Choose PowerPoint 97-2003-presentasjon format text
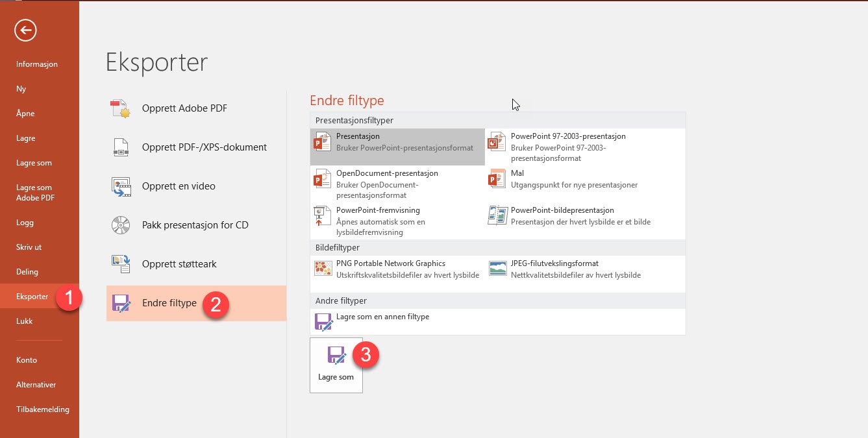 tap(568, 136)
